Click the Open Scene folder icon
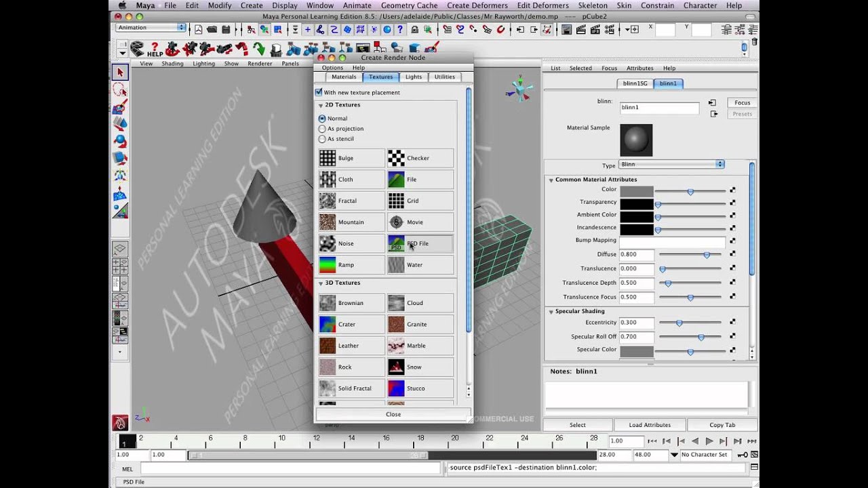This screenshot has width=868, height=488. click(x=212, y=29)
